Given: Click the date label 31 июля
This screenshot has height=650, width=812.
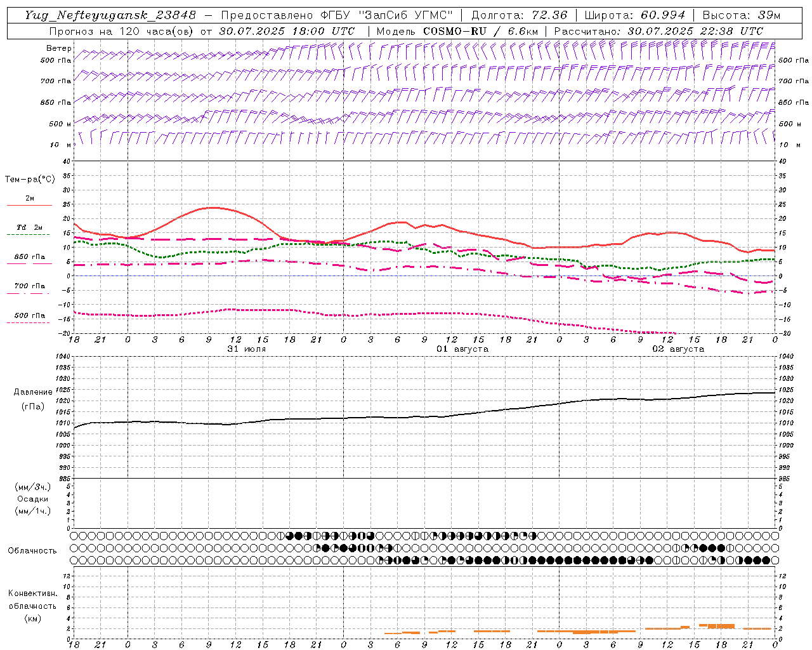Looking at the screenshot, I should (x=247, y=349).
